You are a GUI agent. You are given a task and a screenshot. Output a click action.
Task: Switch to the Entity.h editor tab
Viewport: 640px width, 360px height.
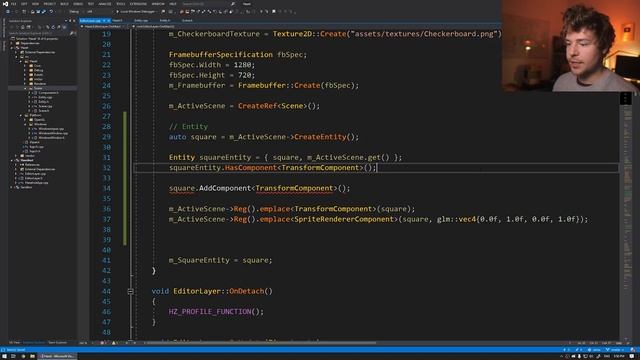(x=165, y=20)
